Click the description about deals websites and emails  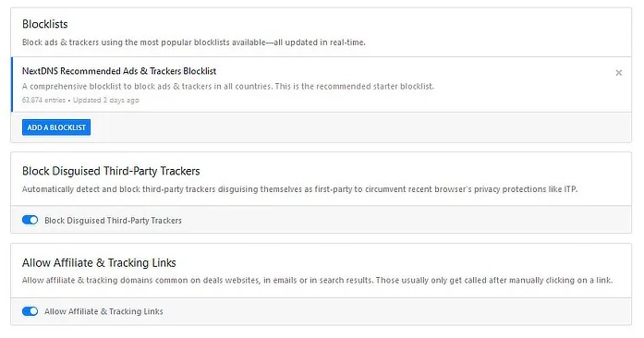coord(317,280)
